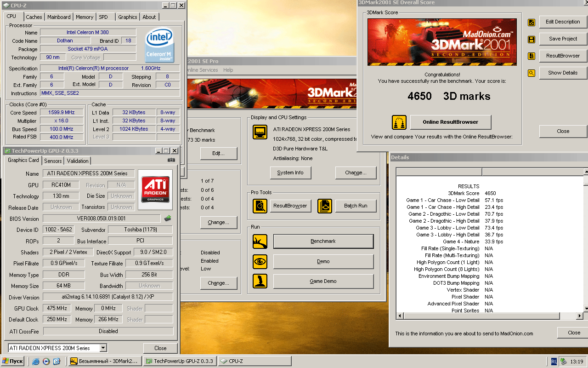Screen dimensions: 588x368
Task: Close the 3DMark Overall Score dialog
Action: point(563,131)
